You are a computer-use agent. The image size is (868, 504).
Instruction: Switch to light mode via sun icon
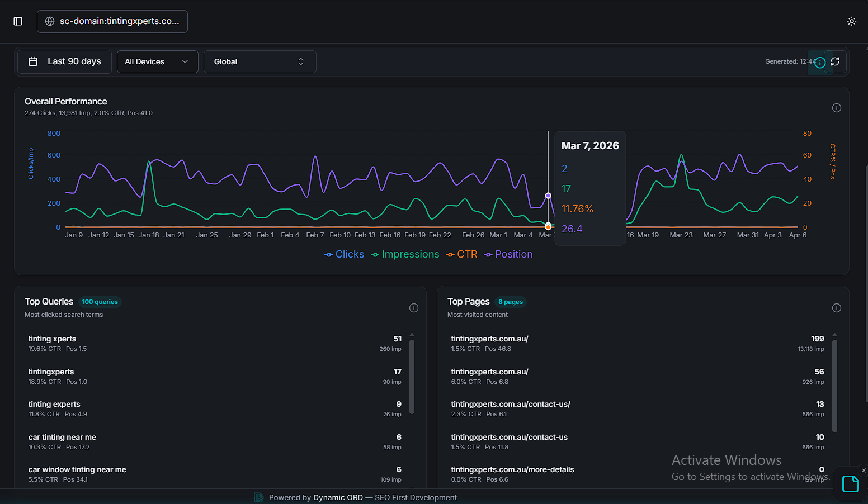pyautogui.click(x=852, y=21)
